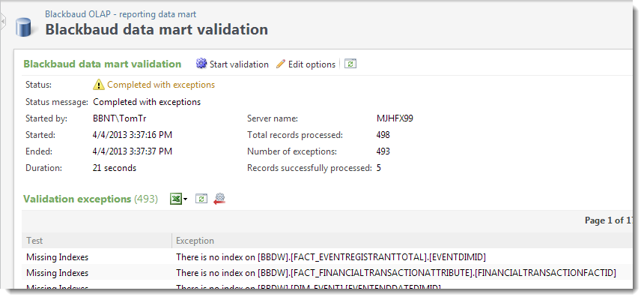Click Missing Indexes in the FINANCIALTRANSACTIONATTRIBUTE row

[58, 273]
